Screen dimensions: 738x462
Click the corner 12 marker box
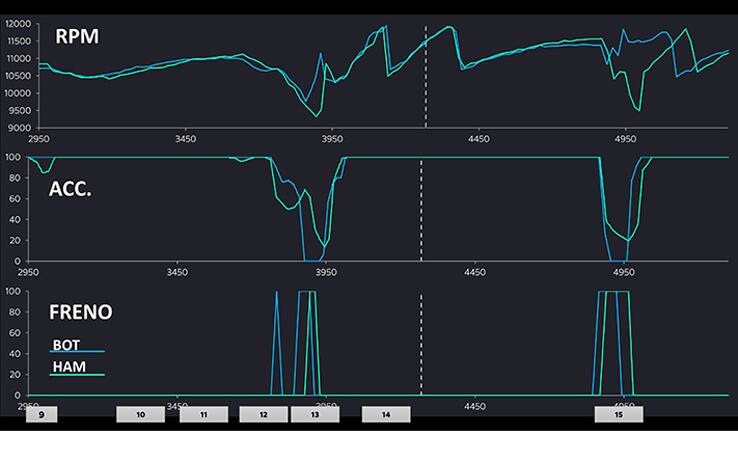263,414
